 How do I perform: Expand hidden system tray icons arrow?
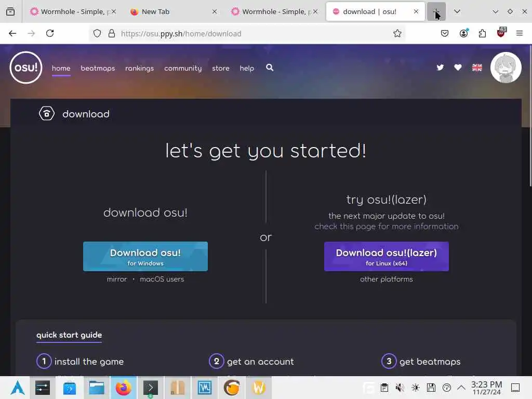[461, 388]
